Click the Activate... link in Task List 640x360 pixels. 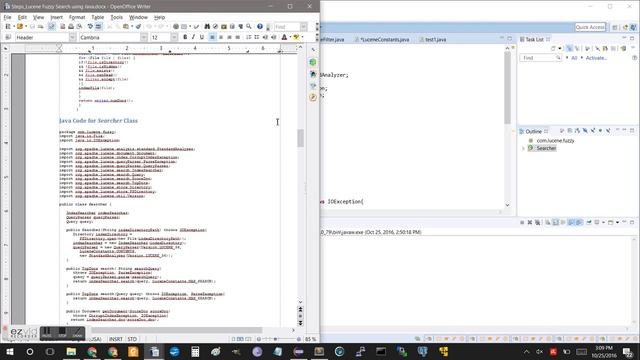(x=596, y=58)
